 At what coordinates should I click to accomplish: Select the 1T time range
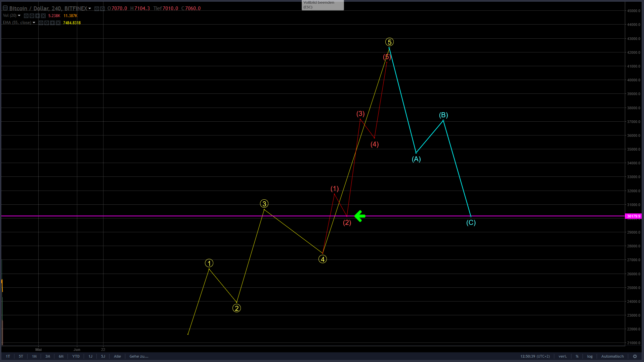point(8,356)
